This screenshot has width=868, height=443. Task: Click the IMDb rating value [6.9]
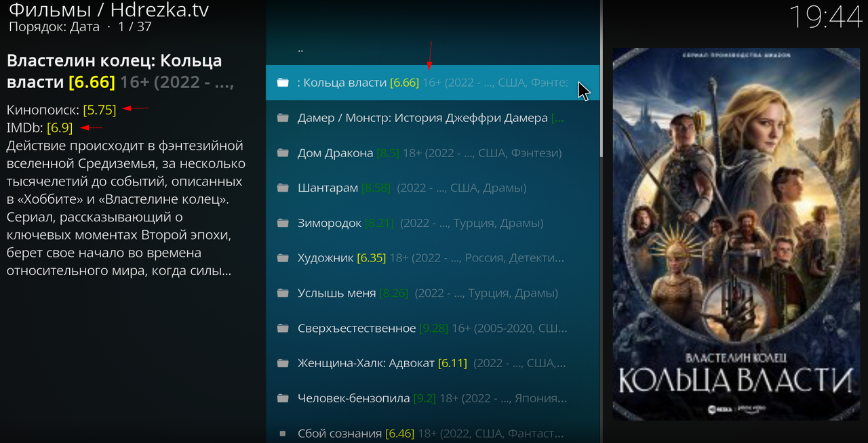tap(60, 127)
